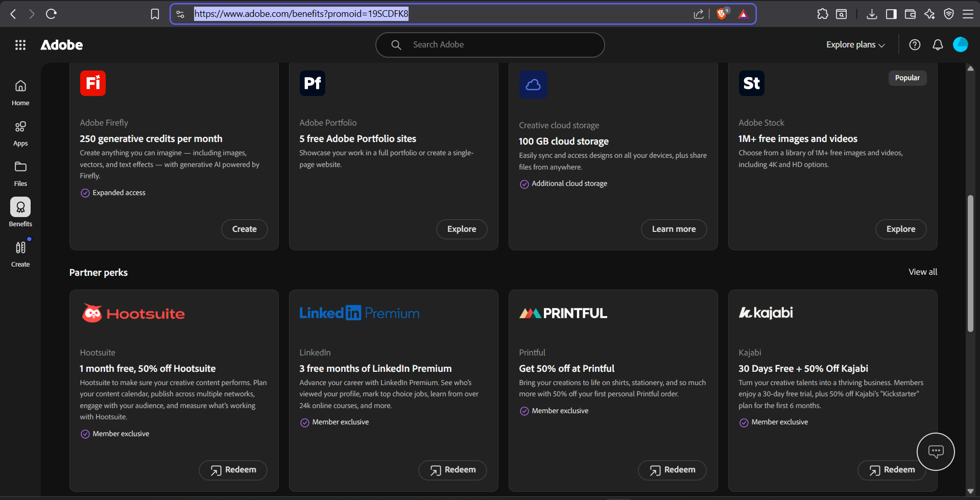Click "30 Days Free + 50% Off Kajabi" heading
Screen dimensions: 980x500
[x=803, y=369]
